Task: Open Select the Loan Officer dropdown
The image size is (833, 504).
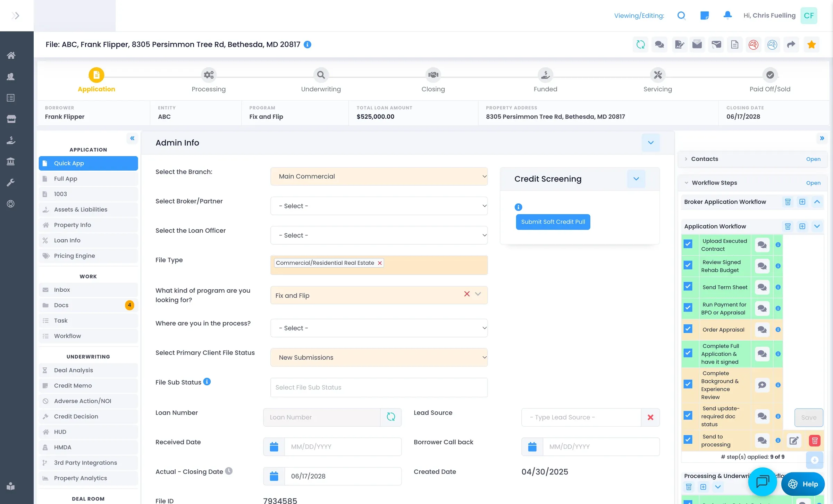Action: point(379,235)
